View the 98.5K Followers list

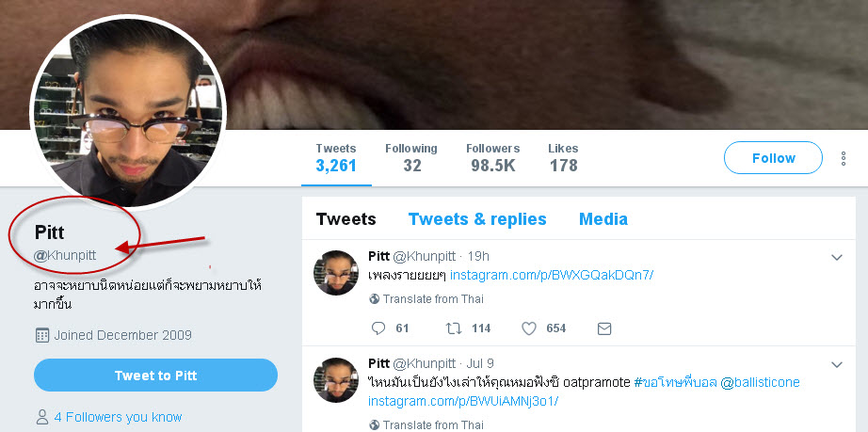tap(492, 158)
